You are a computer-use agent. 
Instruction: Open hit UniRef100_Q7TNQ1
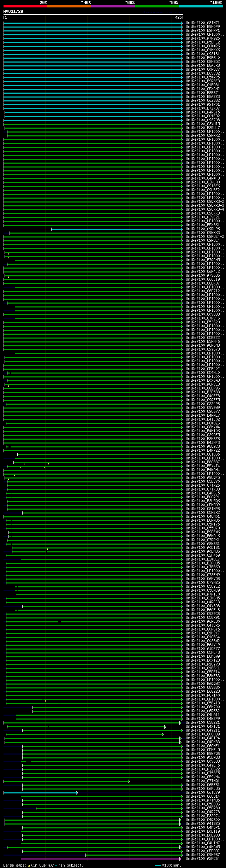click(x=203, y=781)
